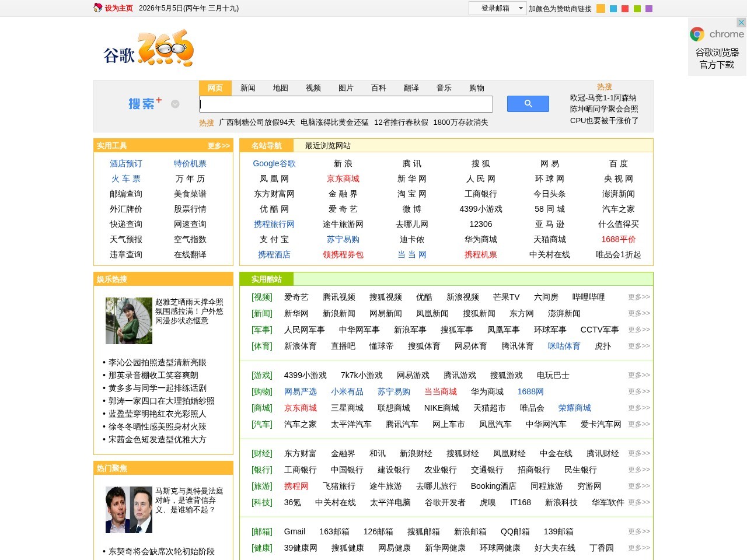This screenshot has width=747, height=560.
Task: Open IT168 in tech row
Action: pos(521,502)
